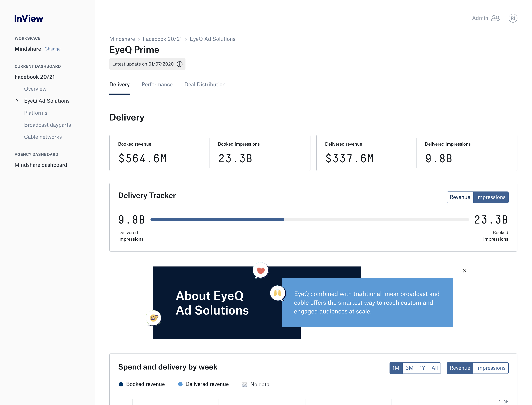Click the Delivered revenue $337.6M value
Viewport: 532px width, 405px height.
pos(350,159)
